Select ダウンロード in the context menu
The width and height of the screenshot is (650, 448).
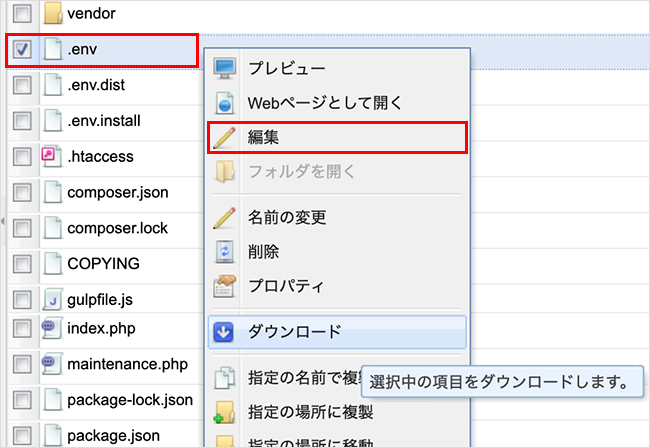pos(295,331)
